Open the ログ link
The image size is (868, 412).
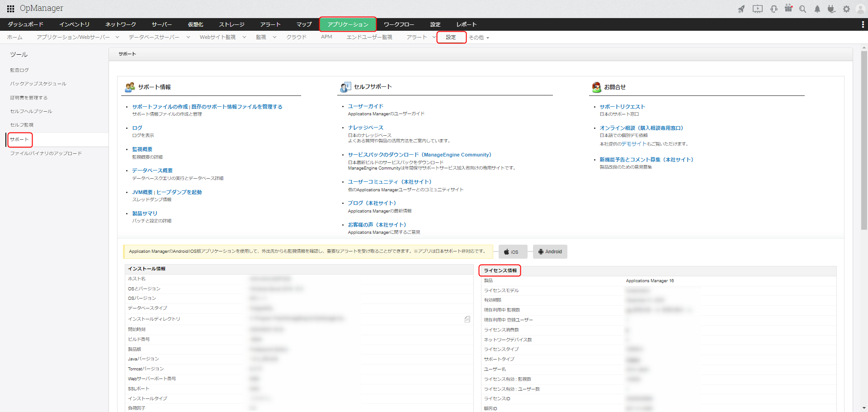[137, 128]
